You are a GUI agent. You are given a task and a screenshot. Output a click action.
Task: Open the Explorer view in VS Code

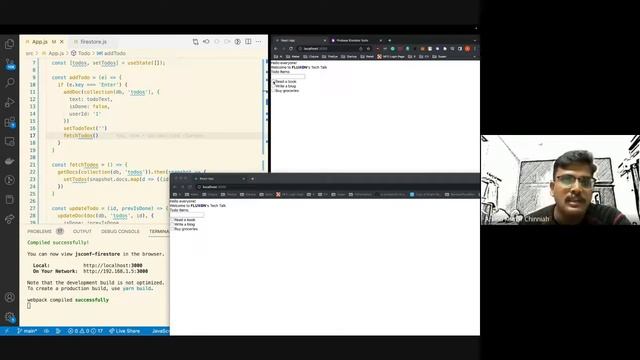pyautogui.click(x=9, y=44)
